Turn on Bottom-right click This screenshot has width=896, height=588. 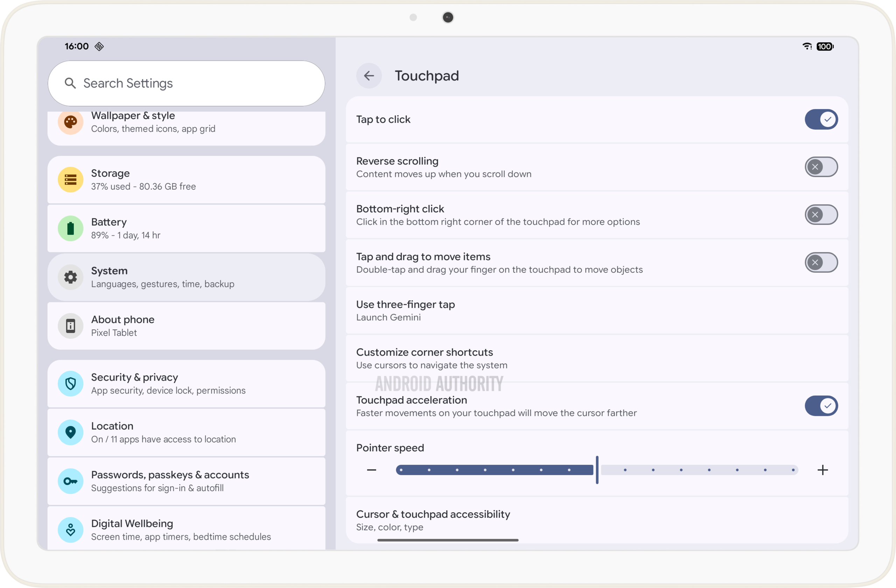(x=821, y=215)
